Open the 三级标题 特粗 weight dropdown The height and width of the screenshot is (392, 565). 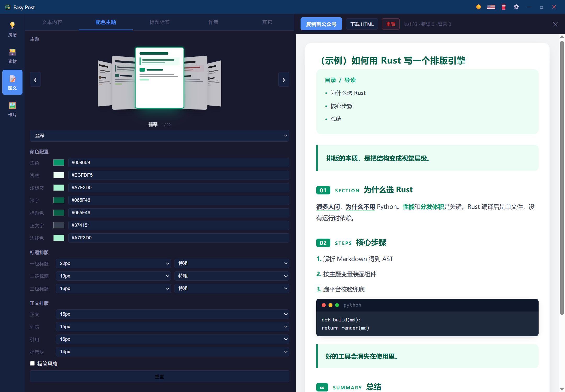[231, 289]
